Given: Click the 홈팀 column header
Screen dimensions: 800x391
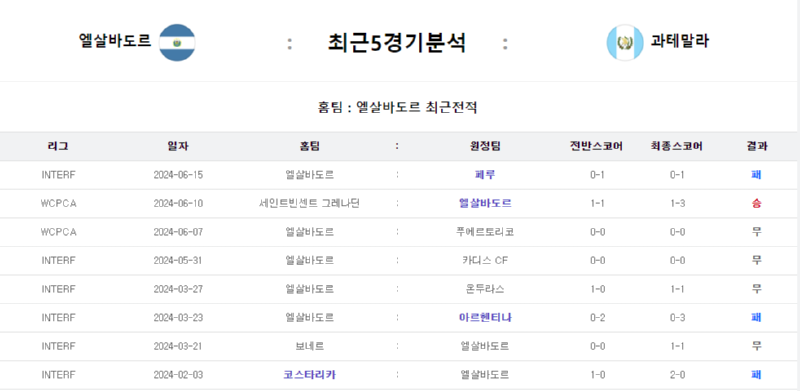Looking at the screenshot, I should (310, 146).
